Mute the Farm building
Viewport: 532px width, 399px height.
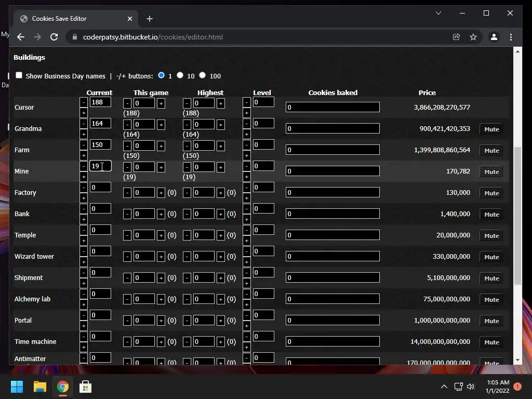491,151
